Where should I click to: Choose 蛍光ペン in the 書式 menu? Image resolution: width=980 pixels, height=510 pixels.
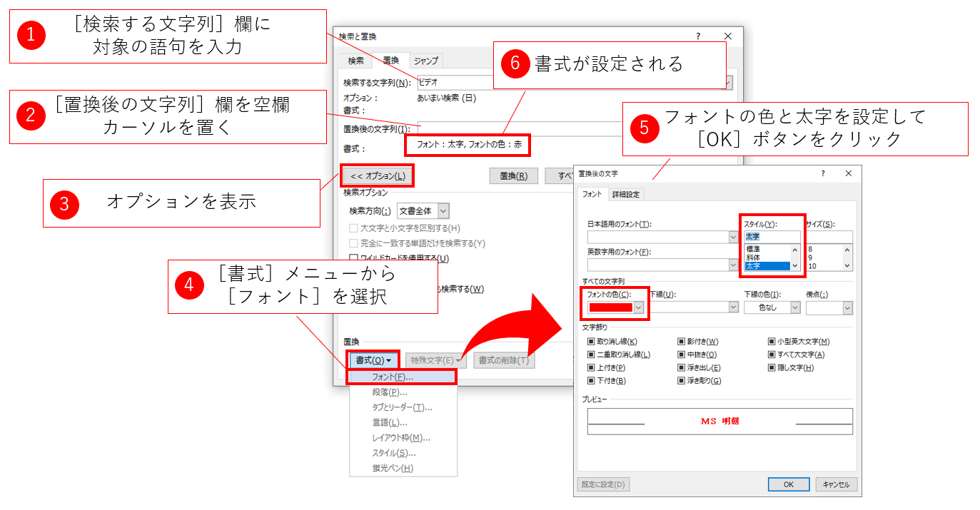(393, 468)
